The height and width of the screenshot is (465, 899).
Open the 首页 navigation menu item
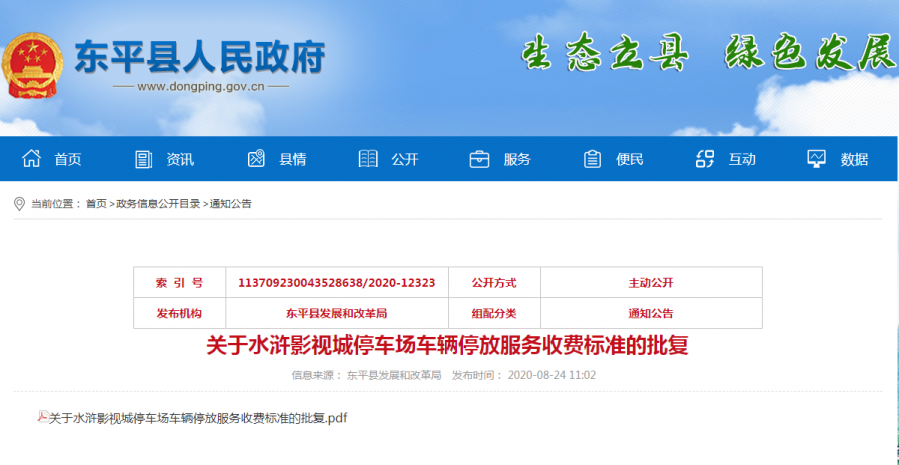[x=68, y=159]
